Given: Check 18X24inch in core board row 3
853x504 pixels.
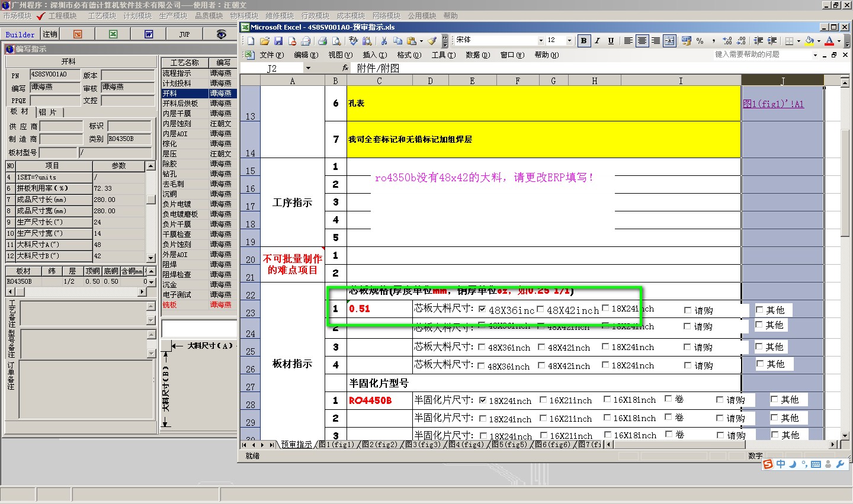Looking at the screenshot, I should pyautogui.click(x=605, y=346).
